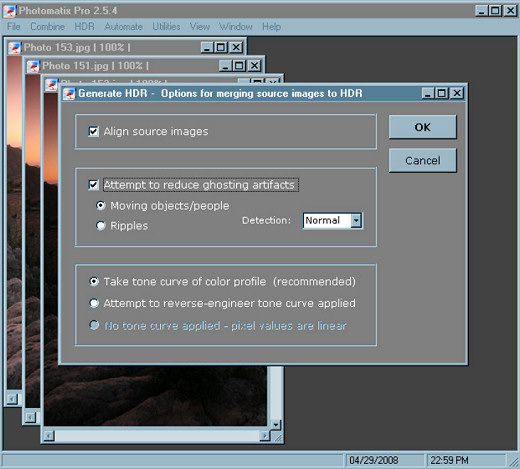Click scroll-down arrow of front photo window
The image size is (520, 469).
[x=276, y=424]
